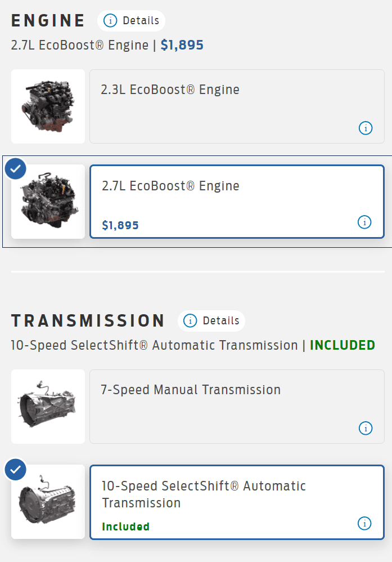The image size is (392, 562).
Task: Click the 2.7L EcoBoost Engine card
Action: [x=237, y=202]
